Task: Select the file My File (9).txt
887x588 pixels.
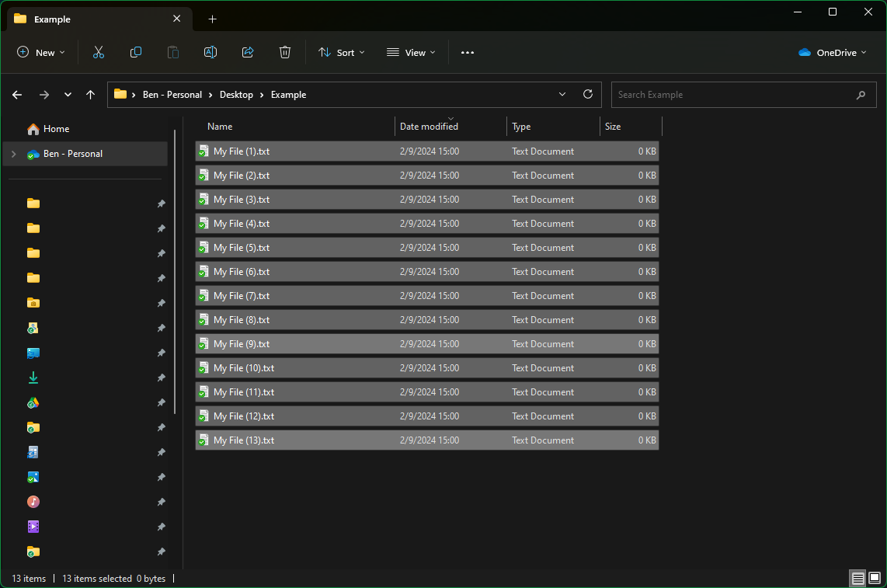Action: click(x=242, y=344)
